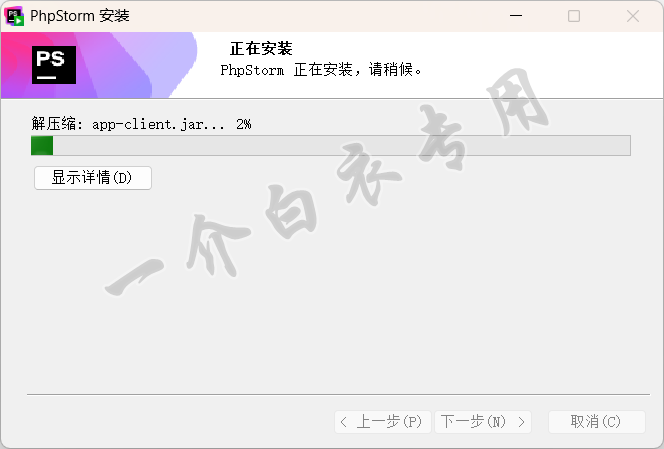Click the disabled maximize window icon
Screen dimensions: 664x449
point(574,16)
